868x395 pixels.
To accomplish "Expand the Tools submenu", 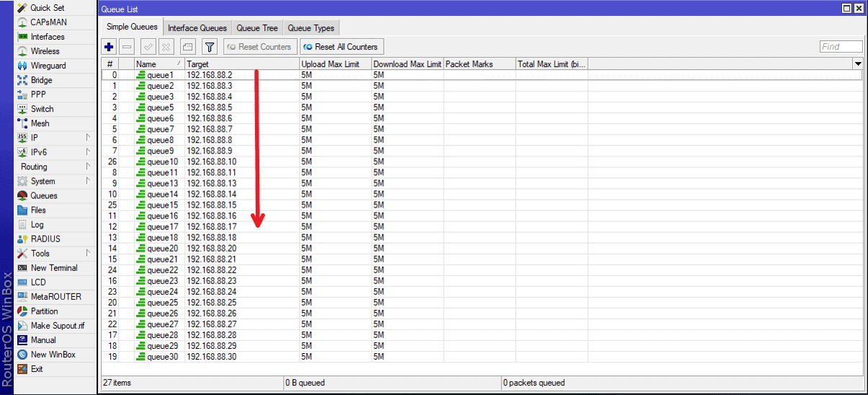I will point(88,253).
